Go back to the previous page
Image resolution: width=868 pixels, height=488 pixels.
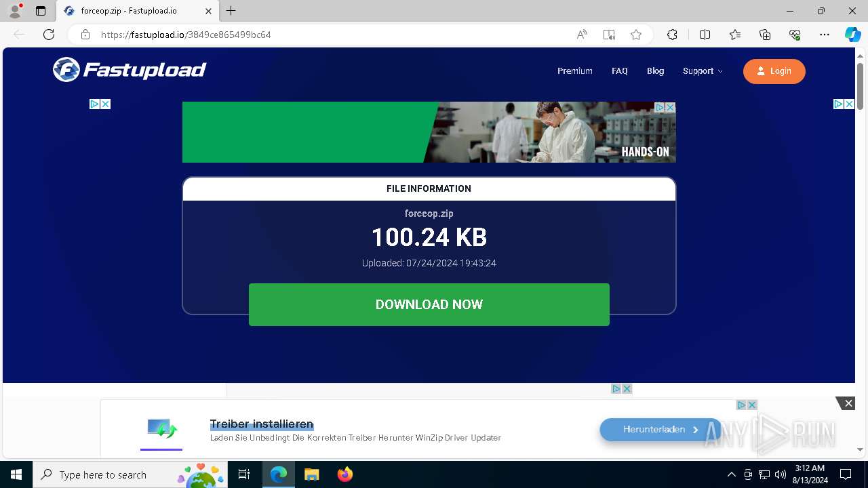(x=19, y=35)
